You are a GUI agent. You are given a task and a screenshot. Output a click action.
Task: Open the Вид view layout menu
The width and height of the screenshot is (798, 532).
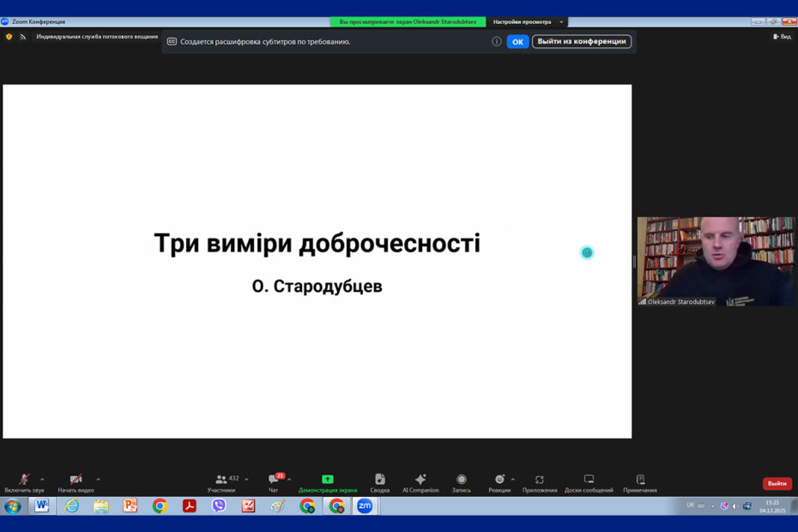[782, 37]
